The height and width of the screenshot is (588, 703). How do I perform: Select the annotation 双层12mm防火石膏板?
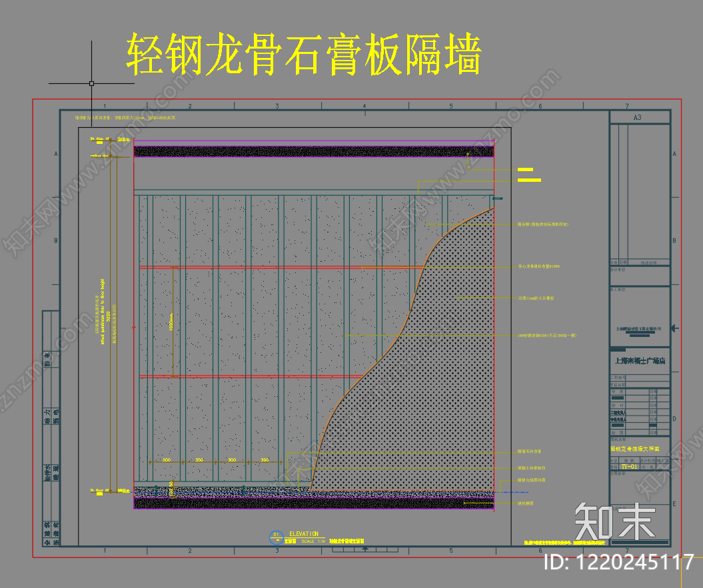click(x=536, y=298)
